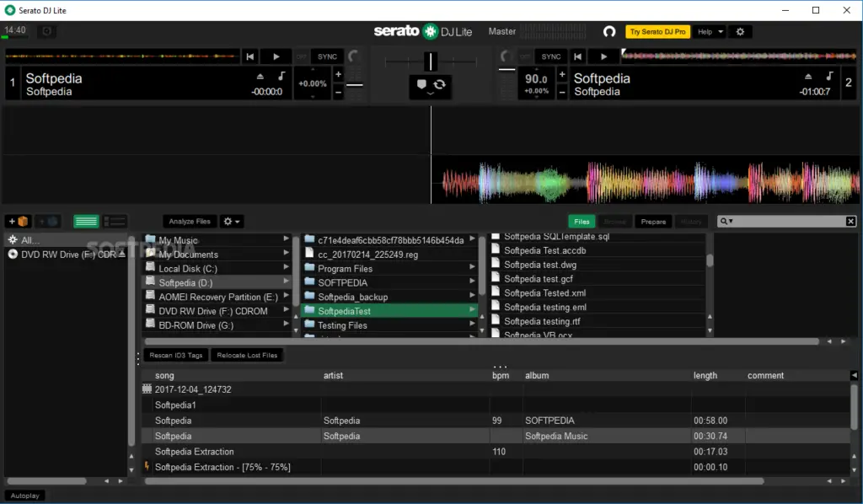Viewport: 863px width, 504px height.
Task: Toggle the Autoplay button
Action: [x=24, y=496]
